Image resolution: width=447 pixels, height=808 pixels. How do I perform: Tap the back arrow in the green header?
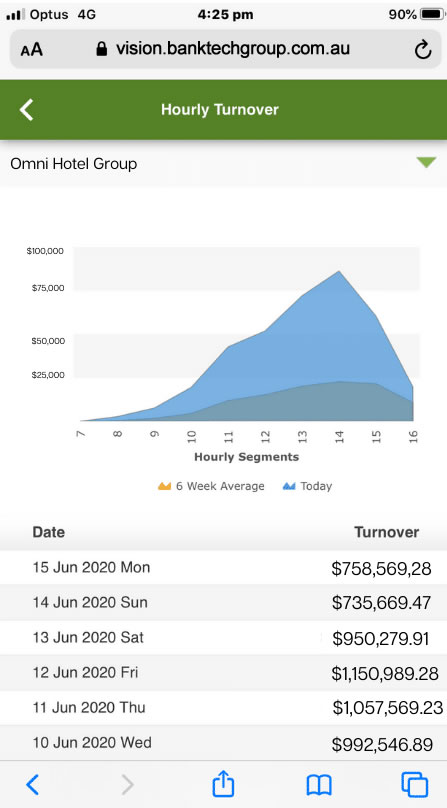point(26,109)
